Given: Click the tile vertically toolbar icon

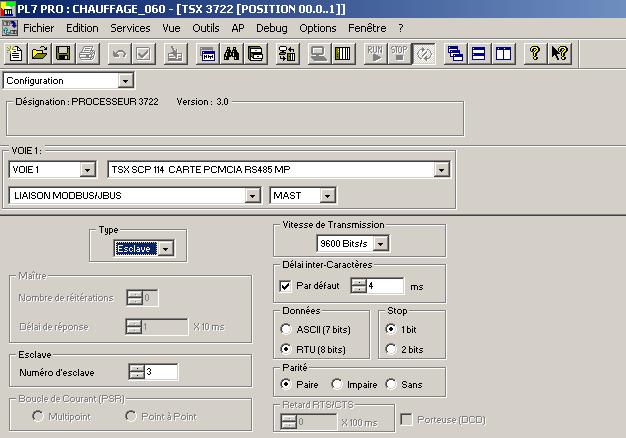Looking at the screenshot, I should pyautogui.click(x=503, y=54).
